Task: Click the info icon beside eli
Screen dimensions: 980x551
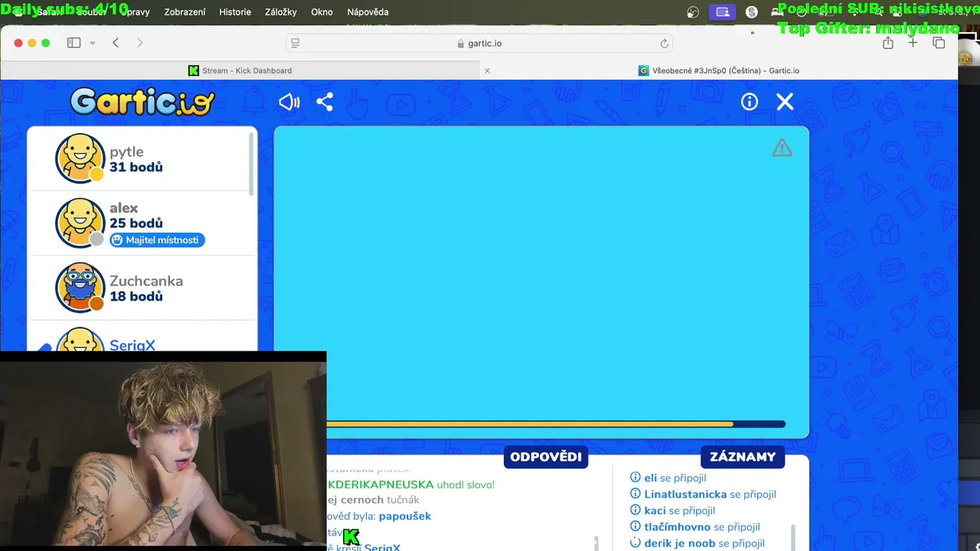Action: coord(635,478)
